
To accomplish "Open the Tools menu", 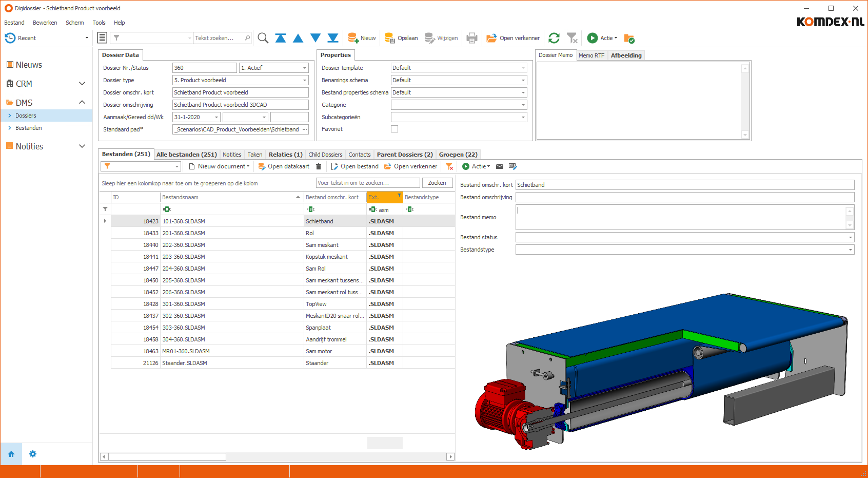I will 99,23.
